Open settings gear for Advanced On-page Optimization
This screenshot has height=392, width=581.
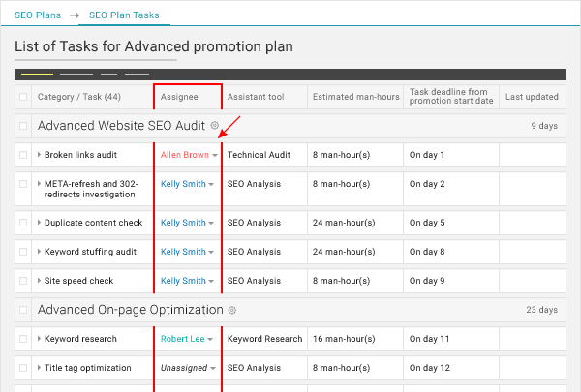point(232,310)
